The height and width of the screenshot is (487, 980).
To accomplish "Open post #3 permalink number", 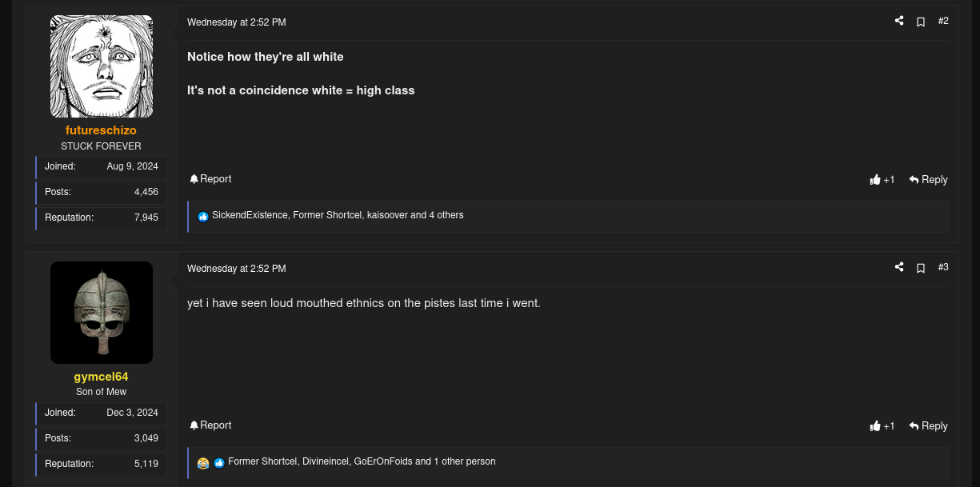I will click(943, 268).
